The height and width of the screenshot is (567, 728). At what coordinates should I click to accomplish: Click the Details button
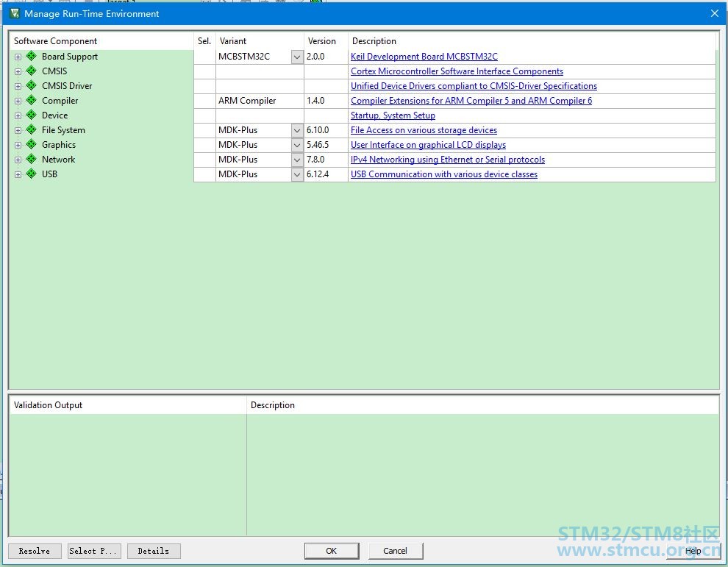coord(154,551)
